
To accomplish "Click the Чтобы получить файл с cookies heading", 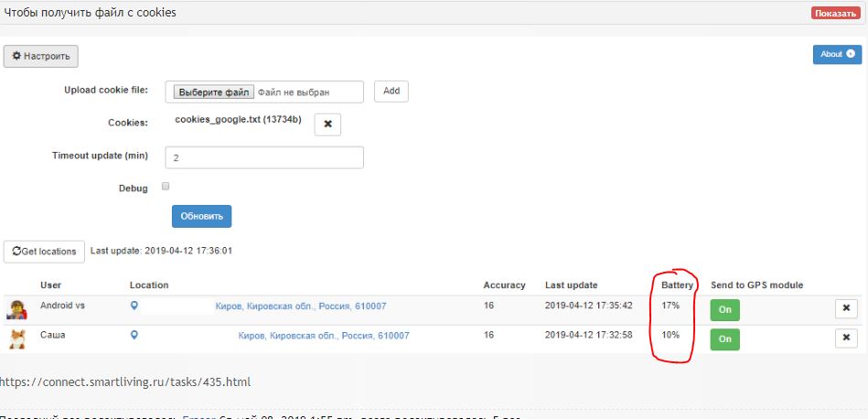I will point(91,13).
